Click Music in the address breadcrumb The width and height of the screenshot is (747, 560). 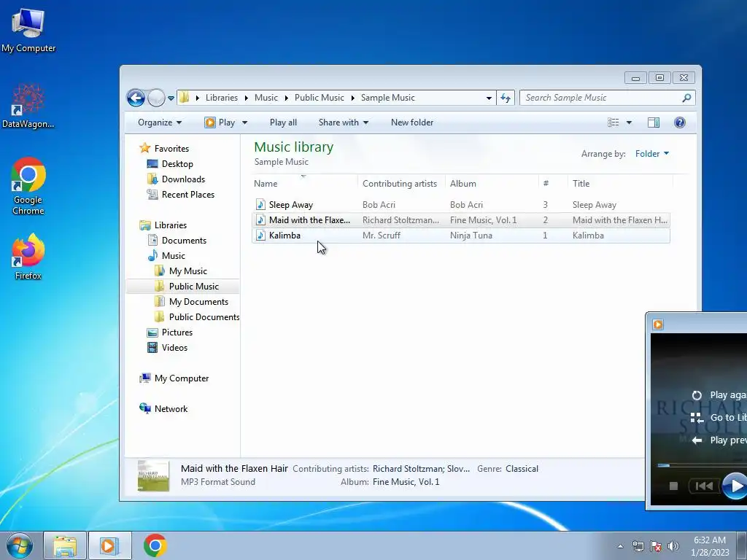click(x=266, y=98)
